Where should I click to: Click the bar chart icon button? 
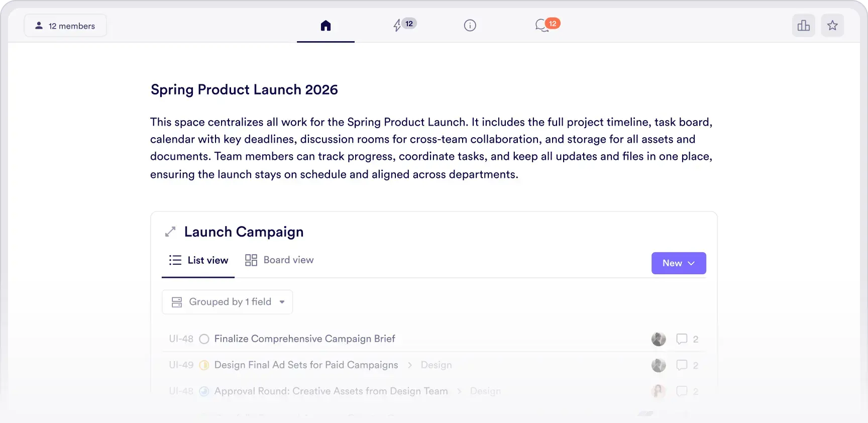coord(804,26)
